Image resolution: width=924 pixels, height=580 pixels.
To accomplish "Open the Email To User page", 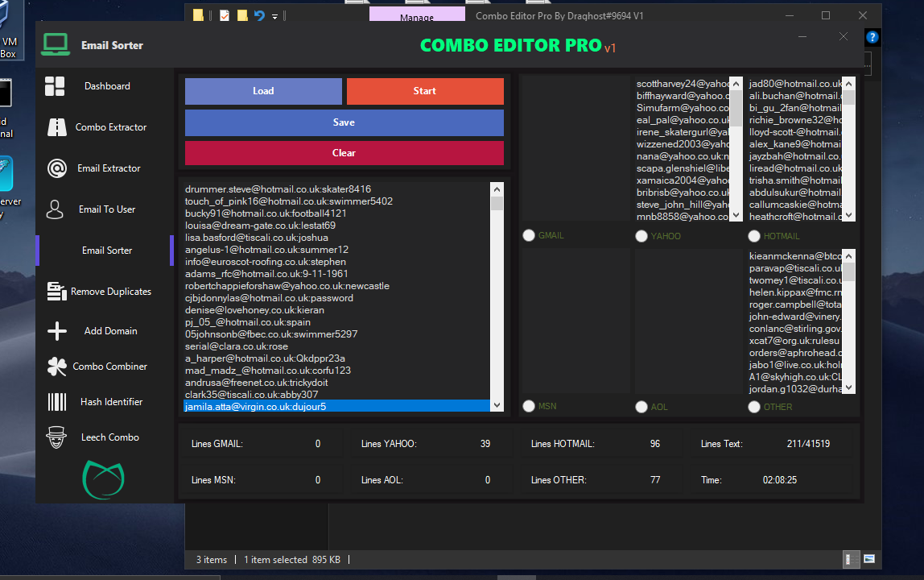I will click(x=107, y=209).
